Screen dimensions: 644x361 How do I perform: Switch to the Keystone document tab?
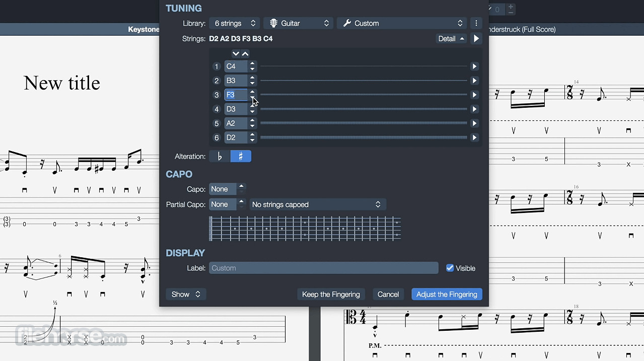click(144, 29)
